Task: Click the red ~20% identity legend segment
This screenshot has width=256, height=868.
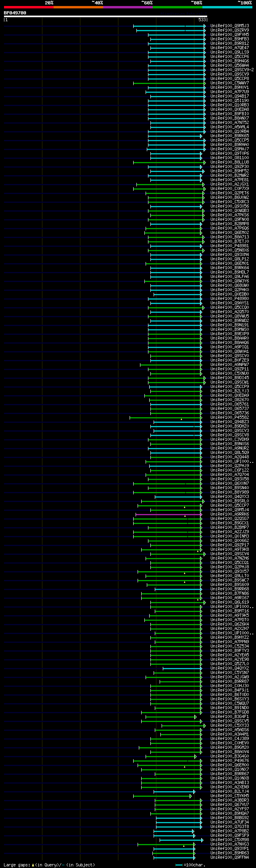Action: click(x=29, y=7)
